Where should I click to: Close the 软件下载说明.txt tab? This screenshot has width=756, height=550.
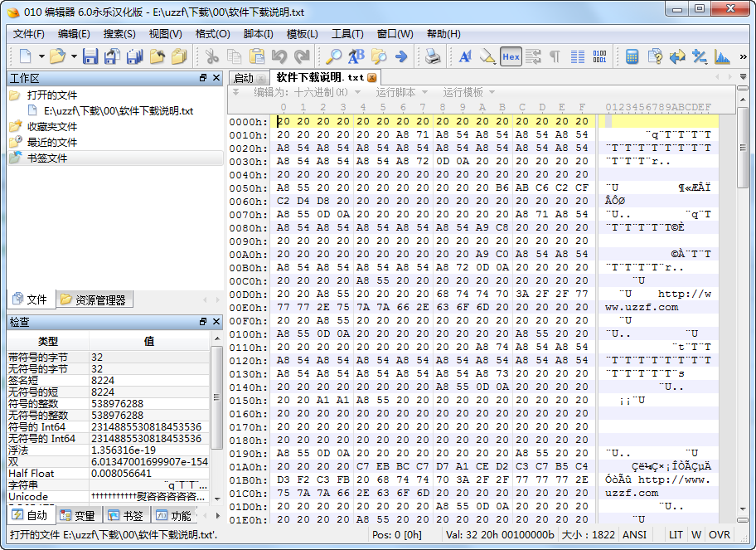[372, 77]
